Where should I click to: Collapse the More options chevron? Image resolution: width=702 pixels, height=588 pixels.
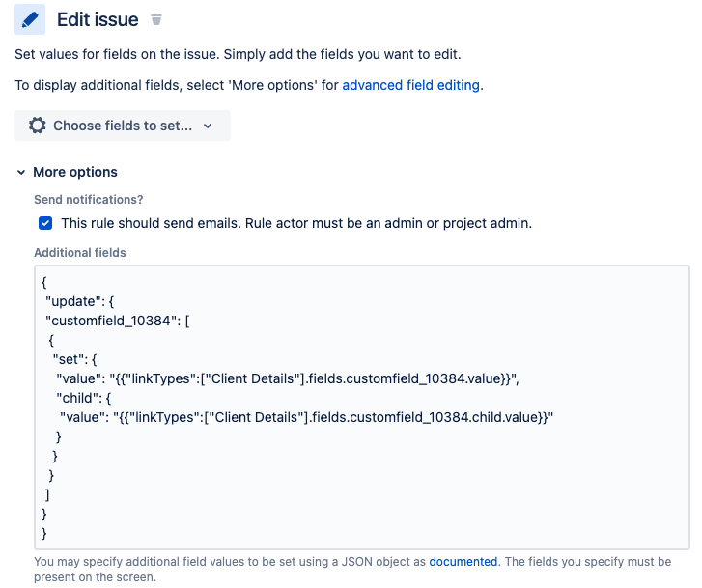coord(21,172)
